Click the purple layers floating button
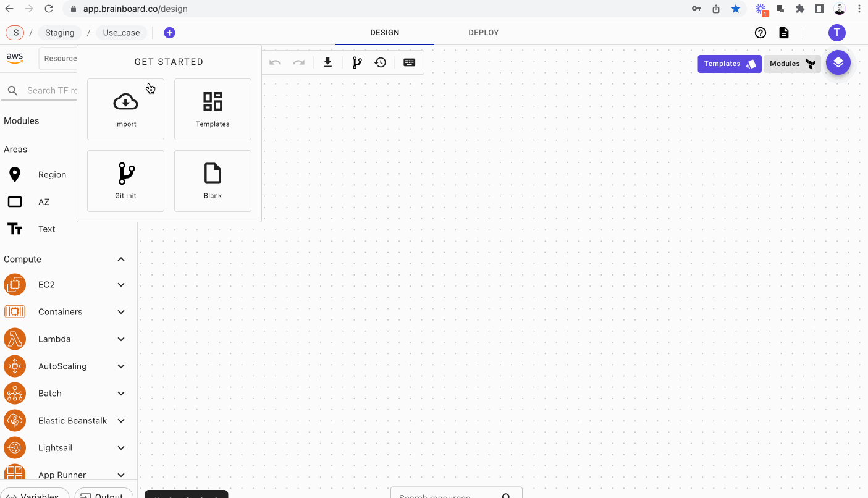868x498 pixels. click(x=838, y=62)
